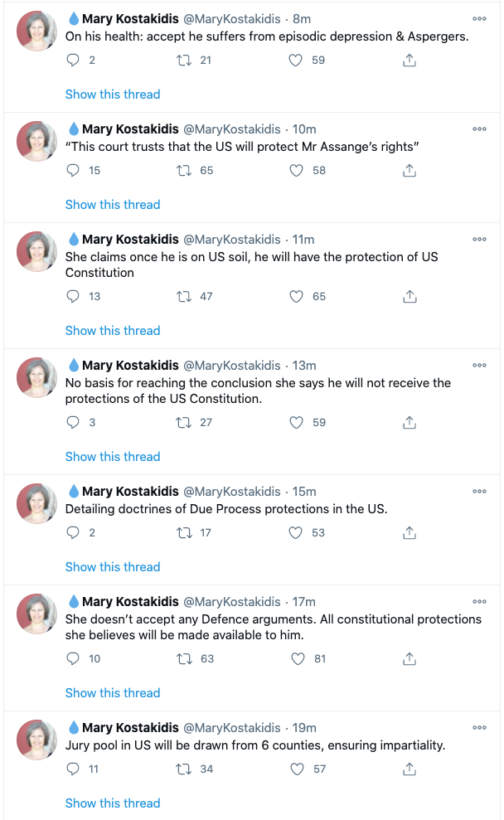Image resolution: width=504 pixels, height=820 pixels.
Task: Open @MaryKostakidis handle on the 11m tweet
Action: coord(231,240)
